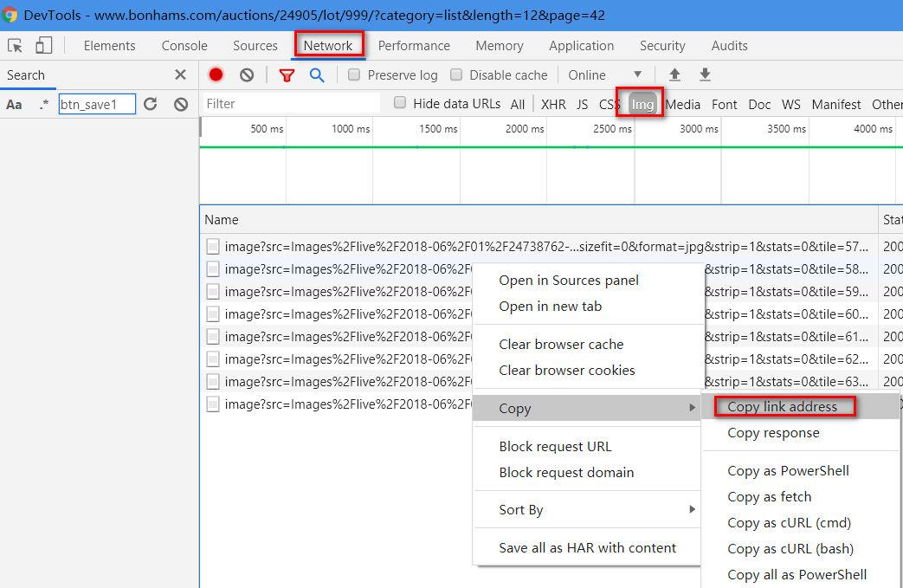Filter requests by XHR type
This screenshot has width=903, height=588.
(x=553, y=105)
